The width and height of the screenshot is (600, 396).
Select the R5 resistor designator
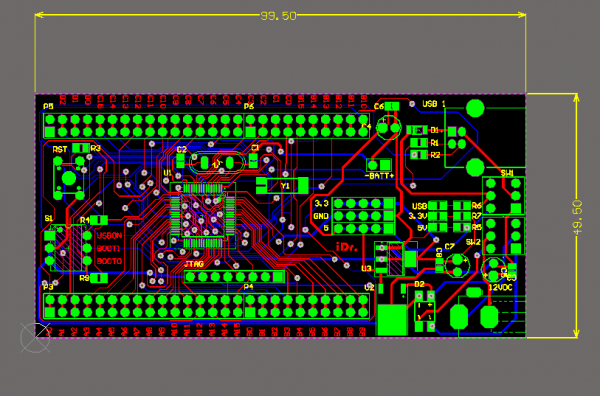[x=476, y=227]
